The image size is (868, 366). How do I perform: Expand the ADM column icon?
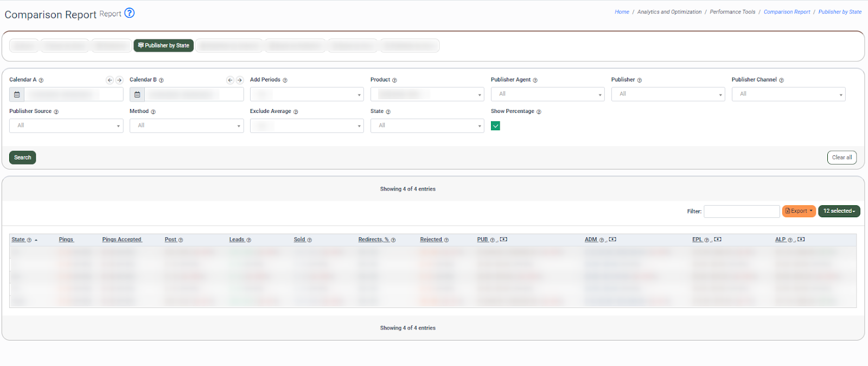pos(612,239)
